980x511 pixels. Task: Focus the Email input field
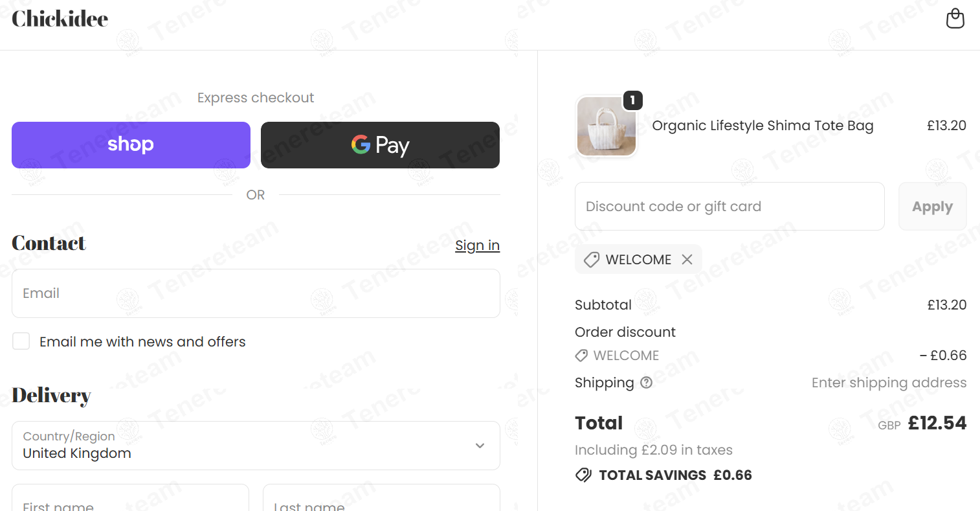[x=256, y=293]
